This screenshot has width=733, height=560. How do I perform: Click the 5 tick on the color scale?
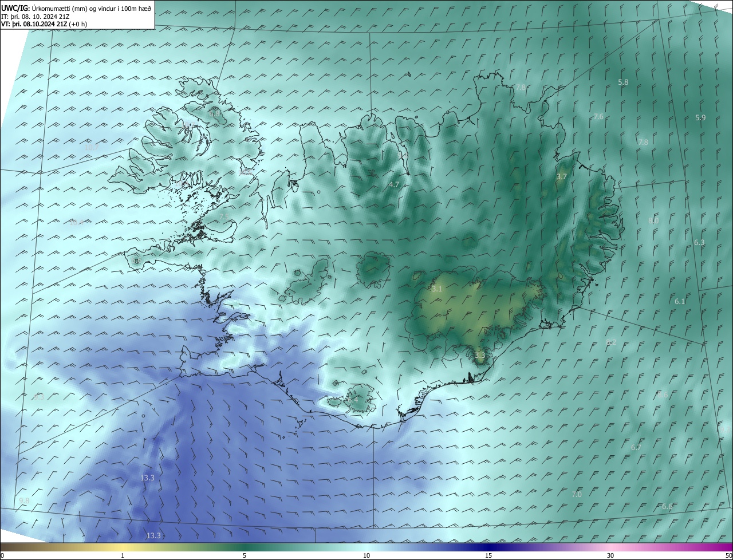pyautogui.click(x=245, y=555)
